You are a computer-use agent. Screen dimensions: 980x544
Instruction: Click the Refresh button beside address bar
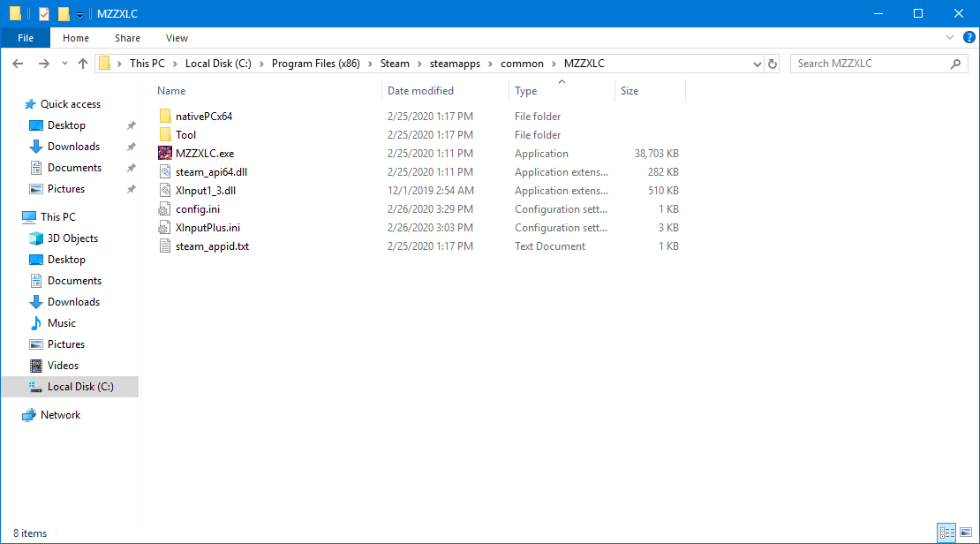tap(773, 64)
